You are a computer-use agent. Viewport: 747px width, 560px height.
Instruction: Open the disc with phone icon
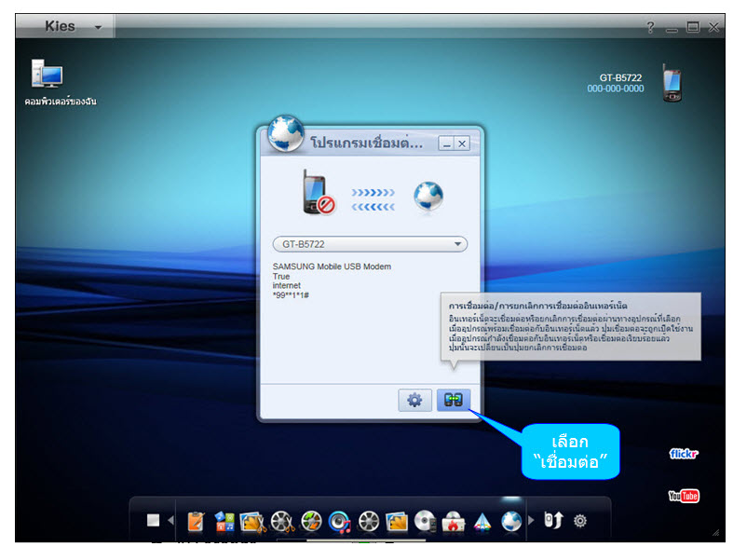click(426, 521)
